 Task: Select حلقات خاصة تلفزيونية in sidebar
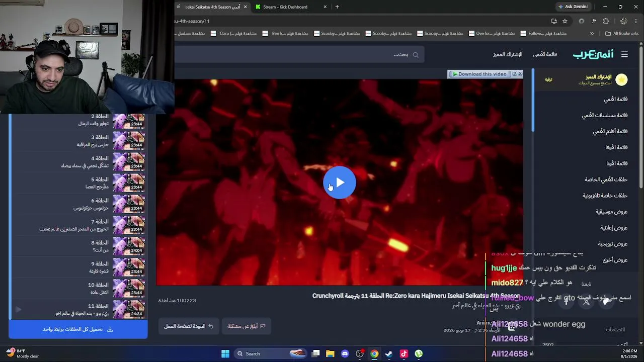(605, 196)
